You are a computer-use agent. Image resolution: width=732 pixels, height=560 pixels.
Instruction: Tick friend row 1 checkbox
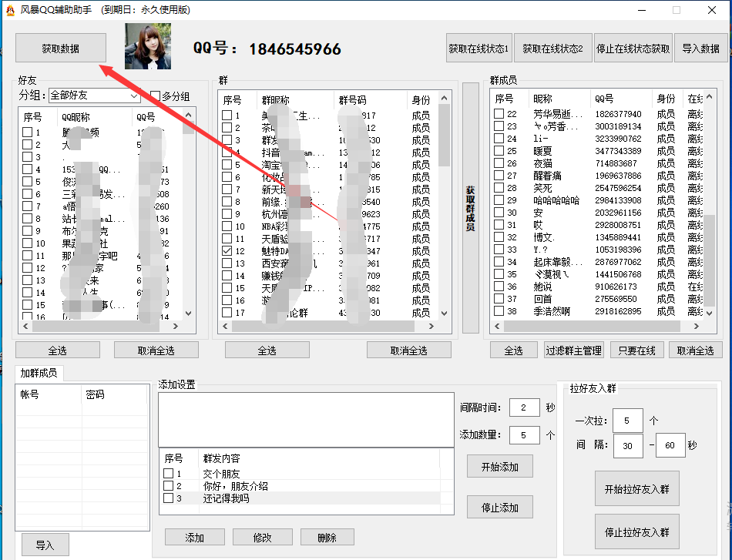coord(27,132)
